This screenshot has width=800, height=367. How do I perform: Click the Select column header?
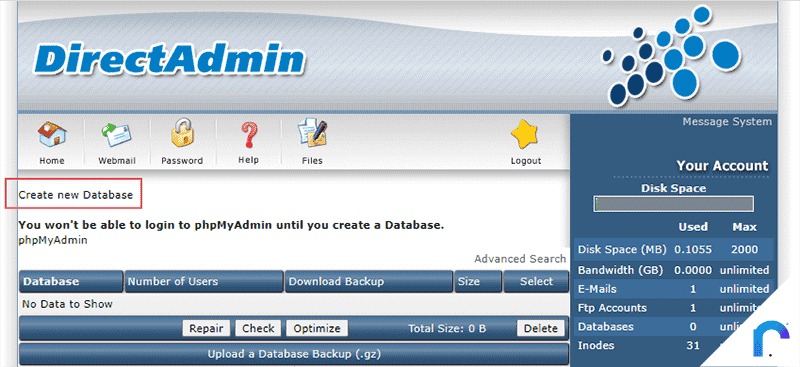pos(536,281)
